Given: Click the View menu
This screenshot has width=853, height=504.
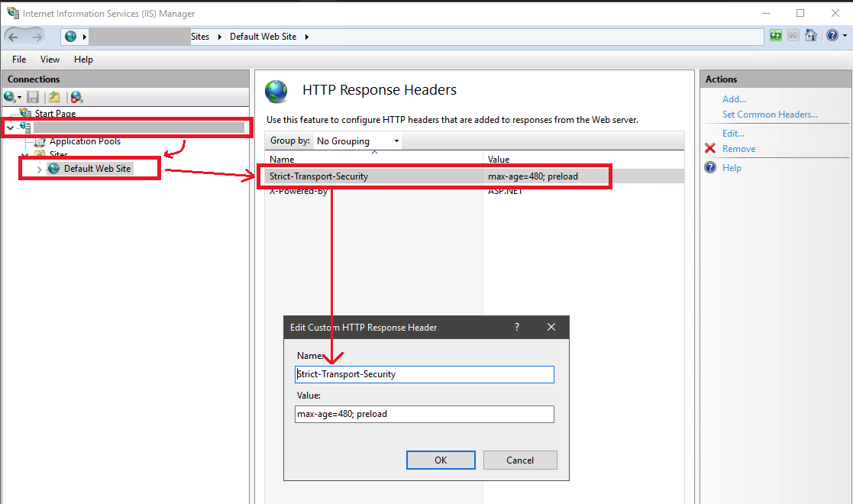Looking at the screenshot, I should (50, 59).
